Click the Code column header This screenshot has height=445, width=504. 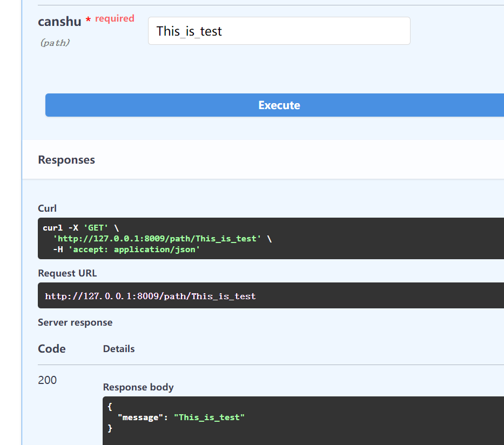51,349
